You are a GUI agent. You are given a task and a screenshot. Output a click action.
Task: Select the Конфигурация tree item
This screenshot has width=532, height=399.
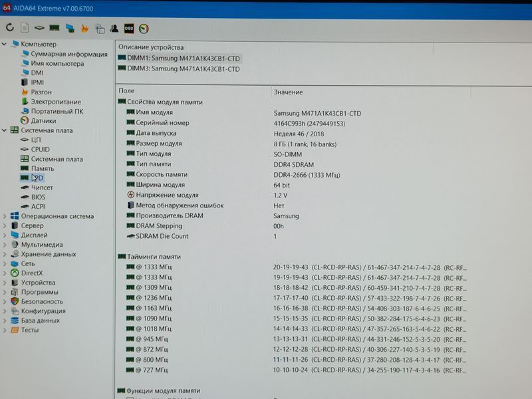pos(39,311)
